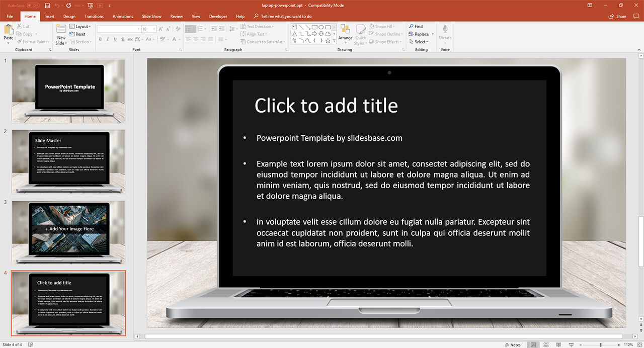
Task: Start Slide Show from status bar icon
Action: [x=571, y=345]
